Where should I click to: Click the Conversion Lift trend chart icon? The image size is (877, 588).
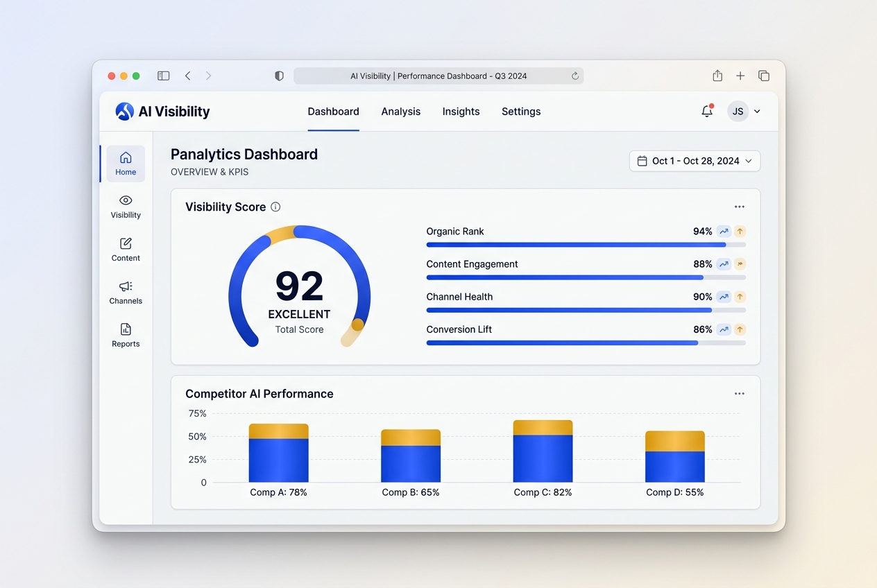[x=724, y=329]
